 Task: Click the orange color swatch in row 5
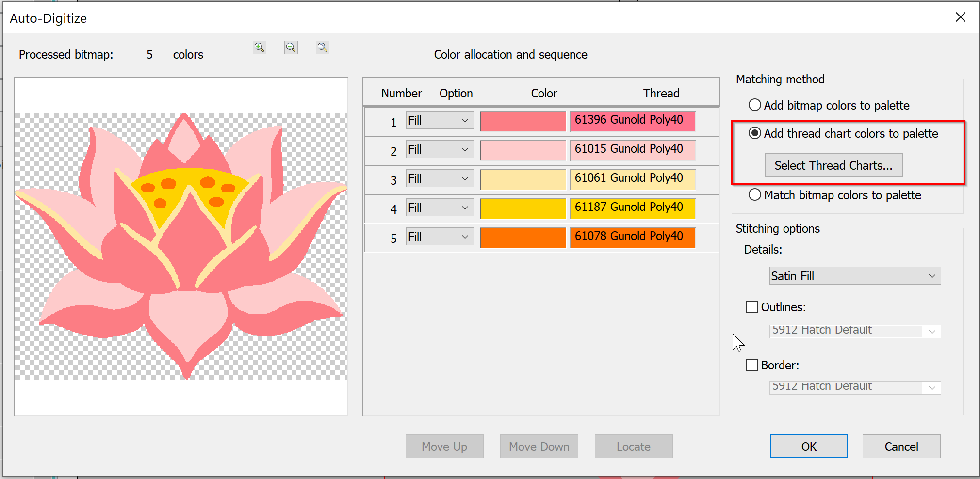pos(523,238)
